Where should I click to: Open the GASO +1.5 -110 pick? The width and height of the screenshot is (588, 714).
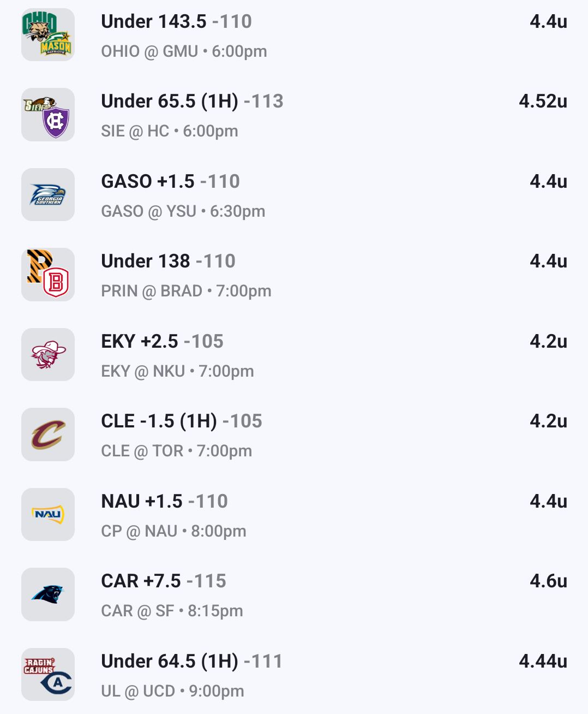[170, 182]
